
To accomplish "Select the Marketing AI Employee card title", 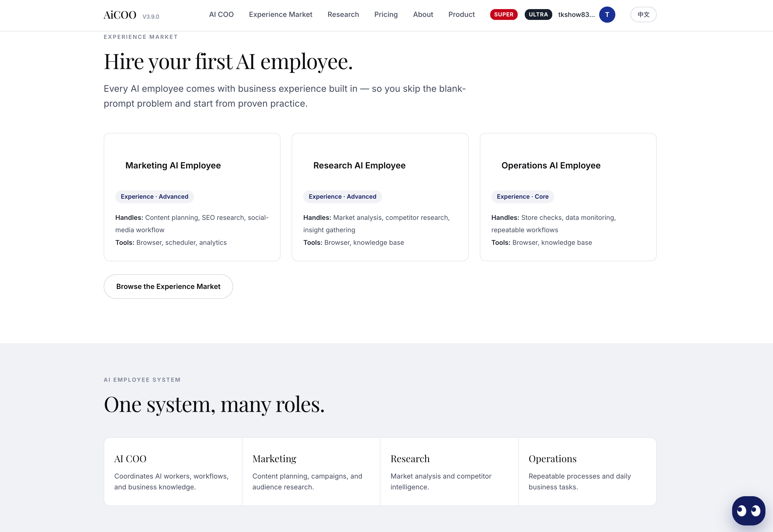I will 173,166.
